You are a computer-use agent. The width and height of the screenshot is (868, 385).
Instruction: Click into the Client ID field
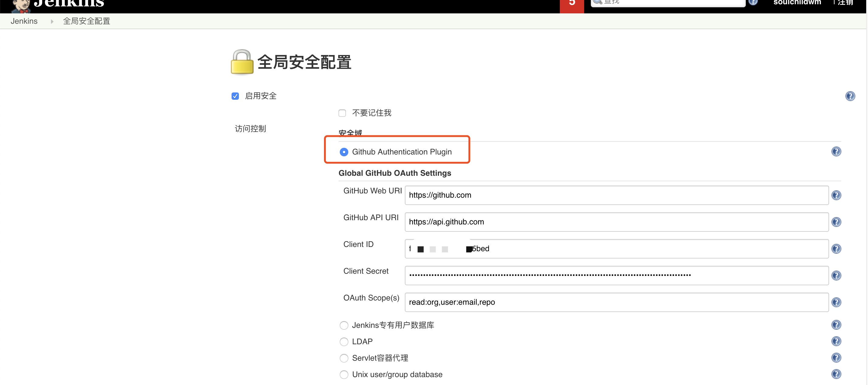pyautogui.click(x=616, y=249)
